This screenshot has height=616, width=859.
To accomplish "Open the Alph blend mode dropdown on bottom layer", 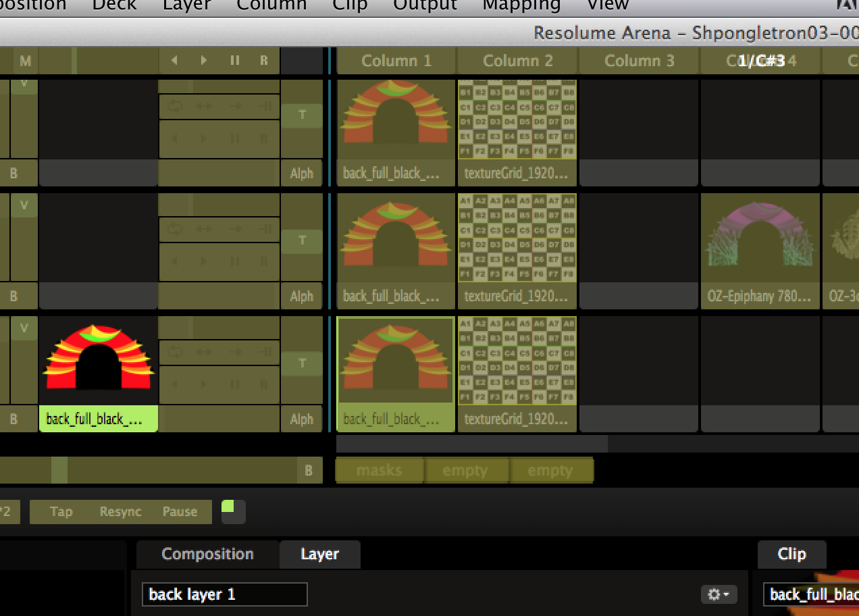I will 301,419.
